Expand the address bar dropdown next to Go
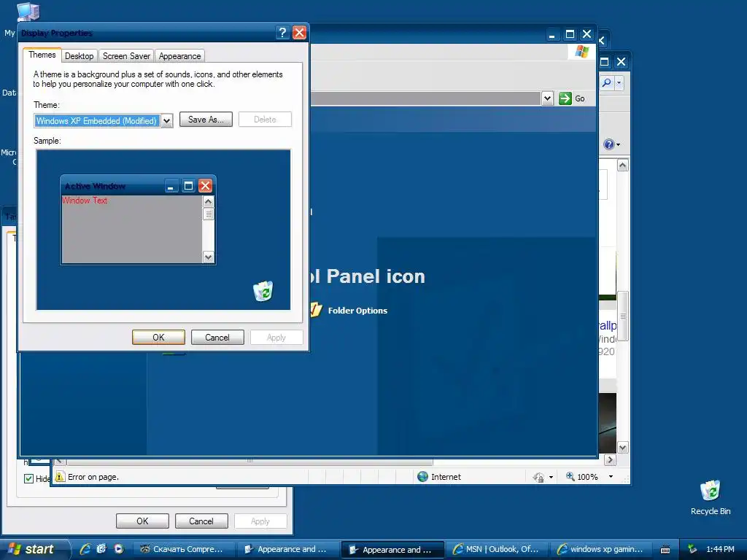Screen dimensions: 747x560 pyautogui.click(x=547, y=98)
